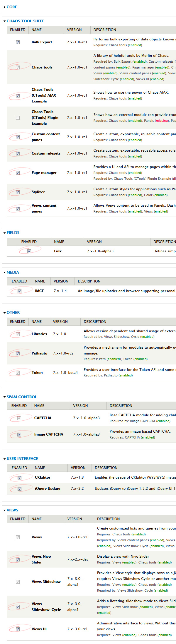Click CKEditor version '7.x-1.3'
This screenshot has width=176, height=644.
(77, 477)
